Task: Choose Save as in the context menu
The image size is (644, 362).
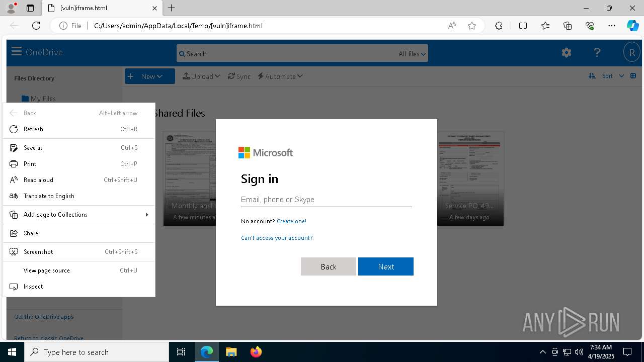Action: [x=79, y=148]
